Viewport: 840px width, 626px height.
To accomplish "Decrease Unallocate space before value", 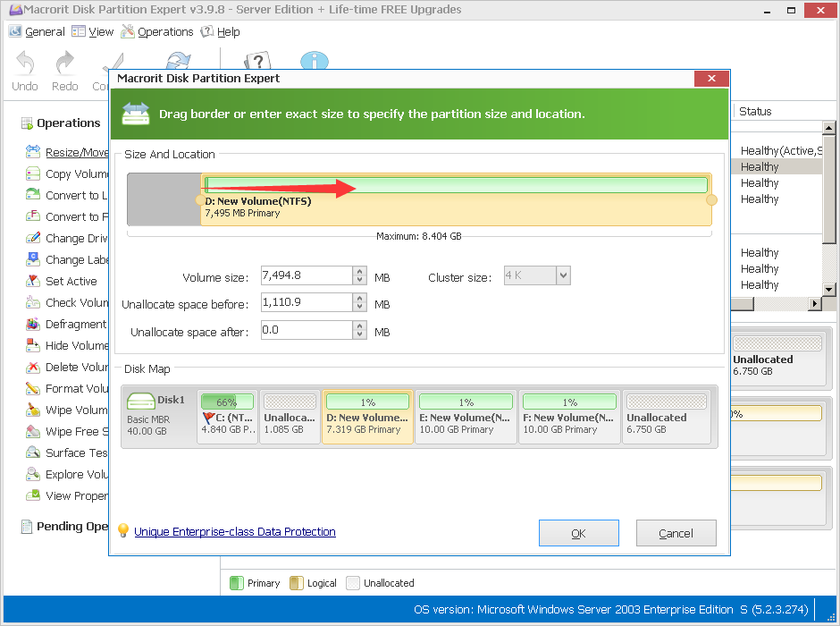I will [360, 307].
